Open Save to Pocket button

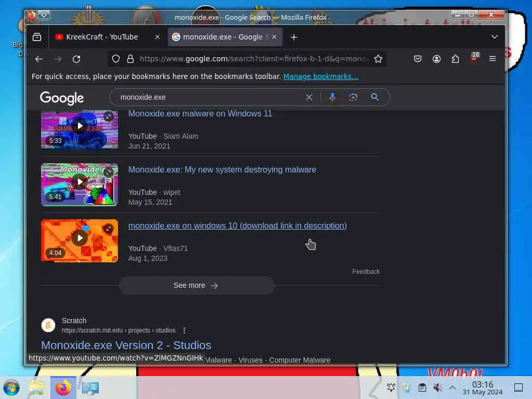[x=418, y=59]
